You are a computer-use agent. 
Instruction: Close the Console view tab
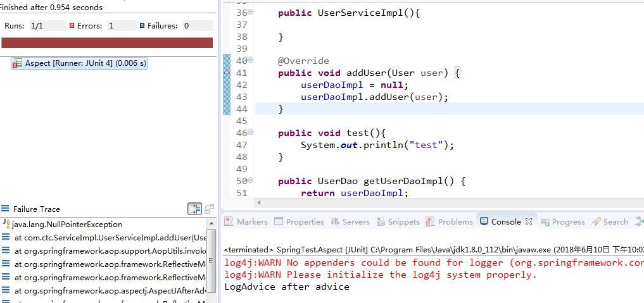pos(529,221)
